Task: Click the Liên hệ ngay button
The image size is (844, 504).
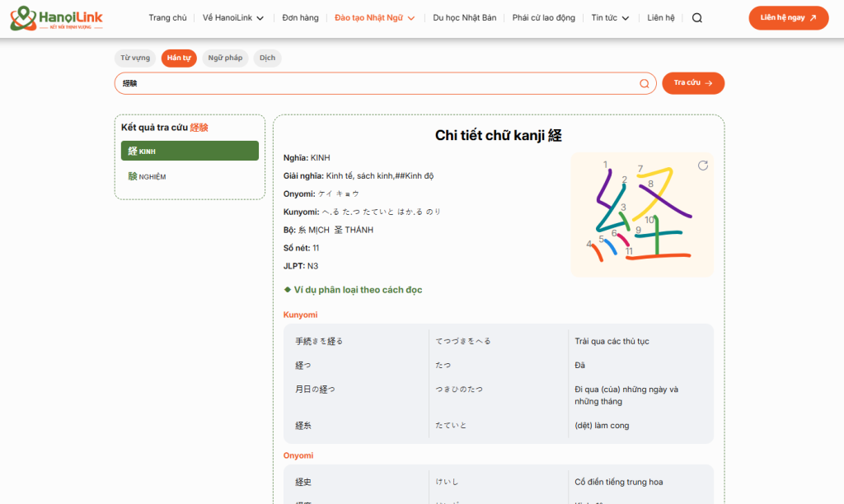Action: (x=789, y=18)
